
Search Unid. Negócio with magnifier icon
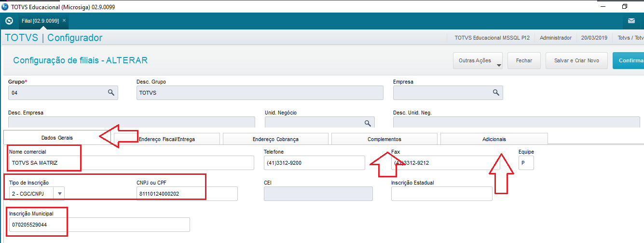[368, 123]
